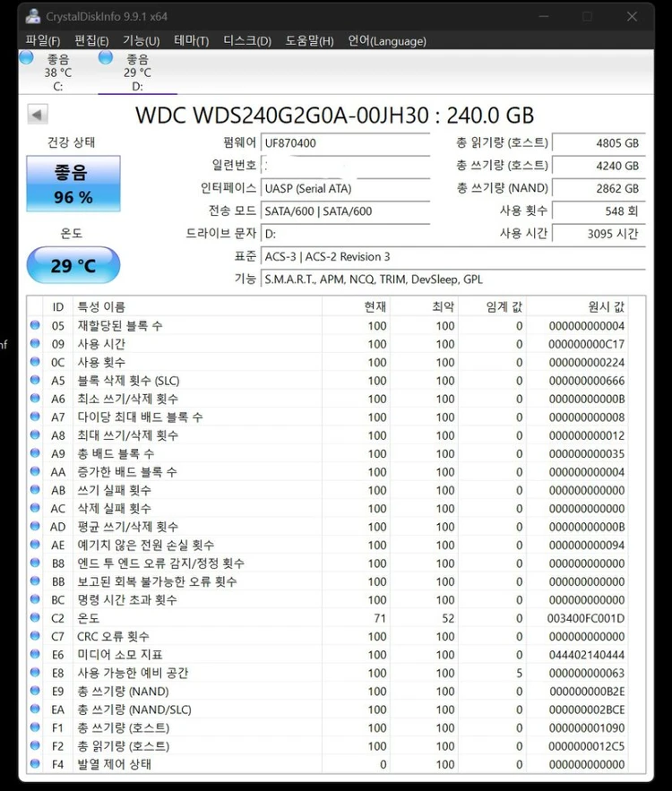Click raw value 003400FC001D

click(586, 618)
